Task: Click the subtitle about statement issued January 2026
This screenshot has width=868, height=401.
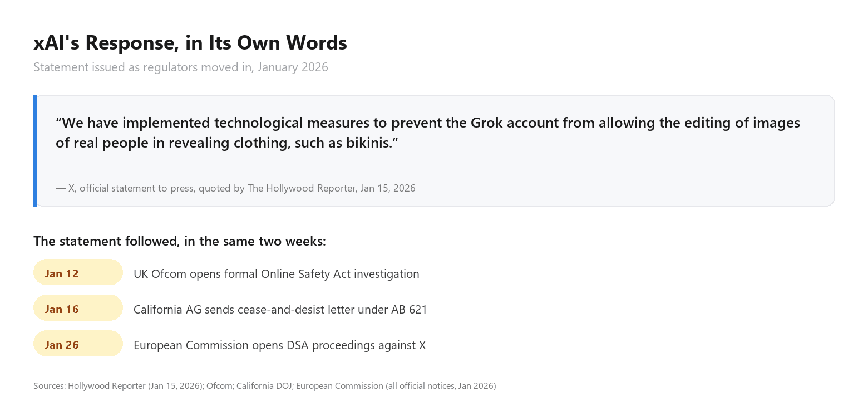Action: 181,67
